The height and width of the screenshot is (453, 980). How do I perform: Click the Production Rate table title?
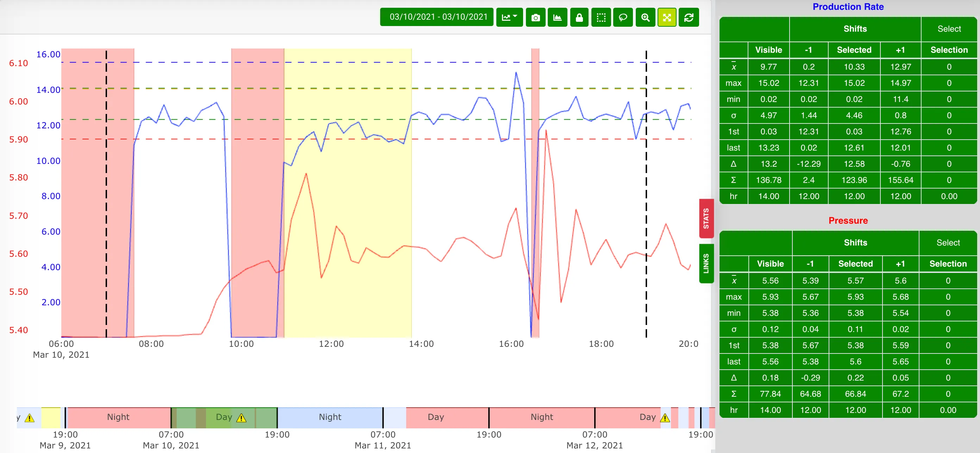pos(848,7)
